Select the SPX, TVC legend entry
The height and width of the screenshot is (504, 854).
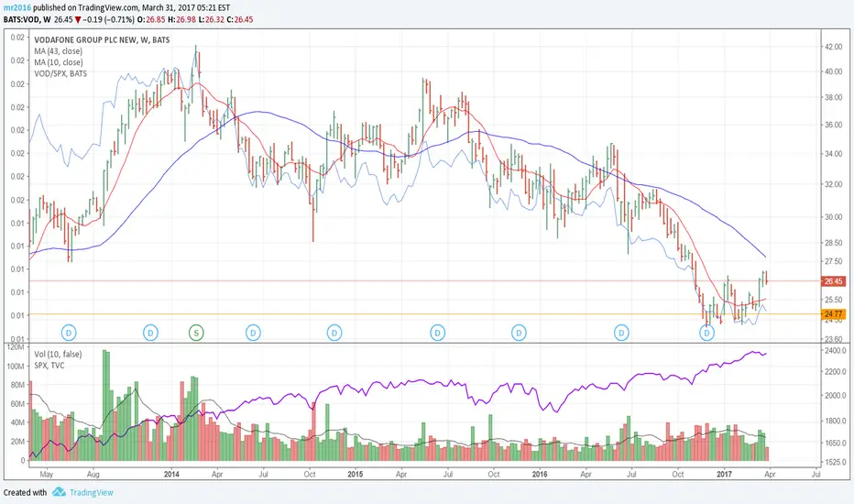[49, 365]
